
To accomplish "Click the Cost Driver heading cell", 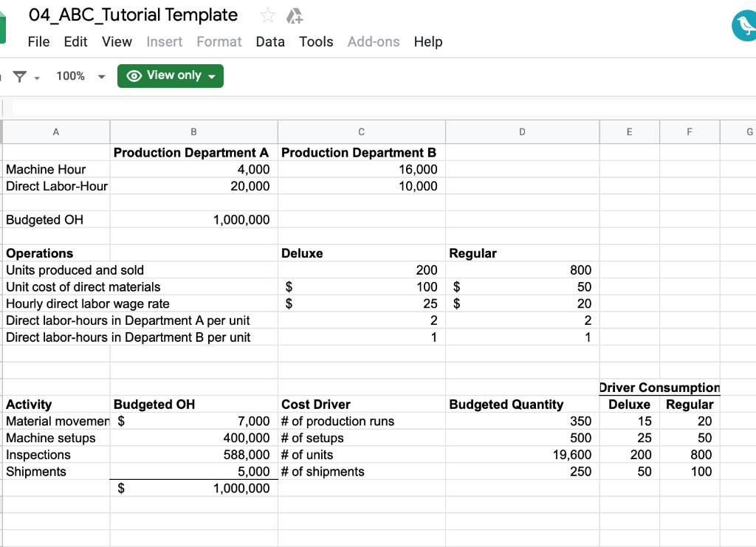I will coord(362,405).
